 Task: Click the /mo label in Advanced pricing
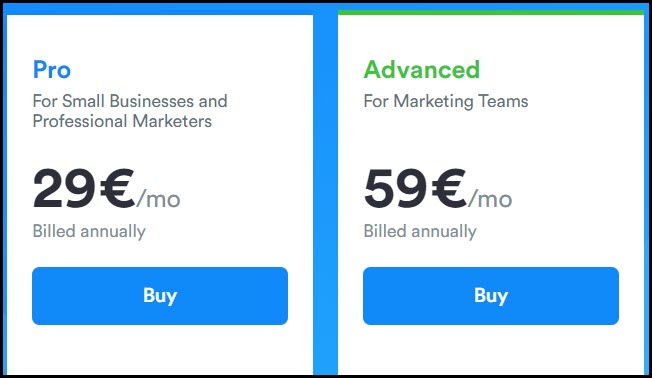(490, 199)
